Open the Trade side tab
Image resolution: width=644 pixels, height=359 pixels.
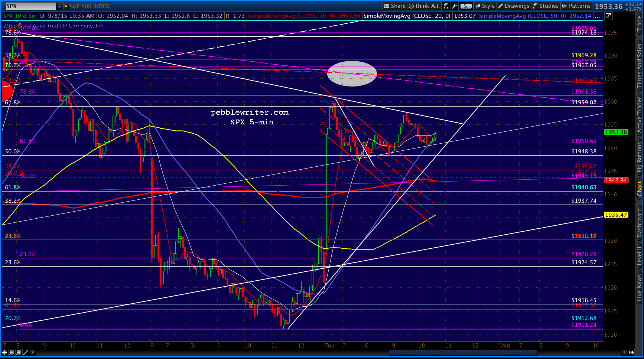tap(640, 24)
